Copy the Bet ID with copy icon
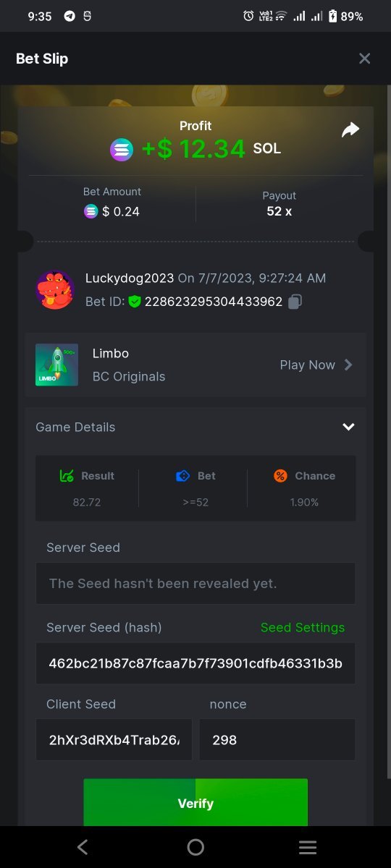This screenshot has height=868, width=391. 295,302
